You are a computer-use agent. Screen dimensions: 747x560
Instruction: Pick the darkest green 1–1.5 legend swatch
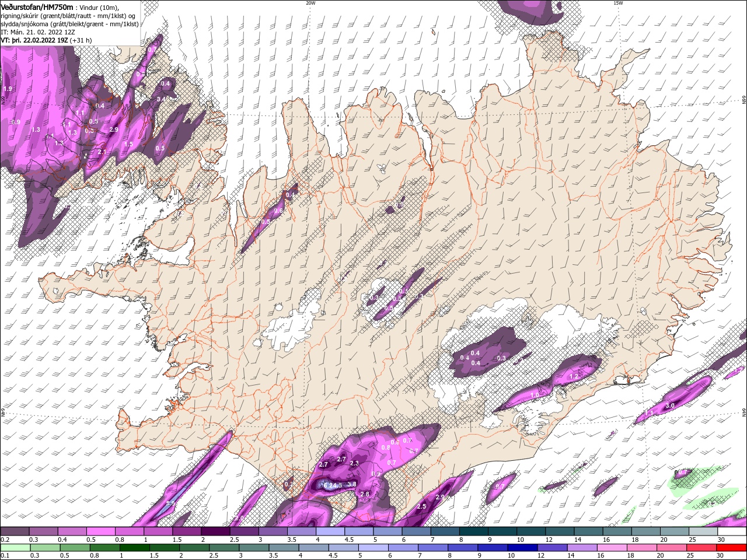coord(135,548)
